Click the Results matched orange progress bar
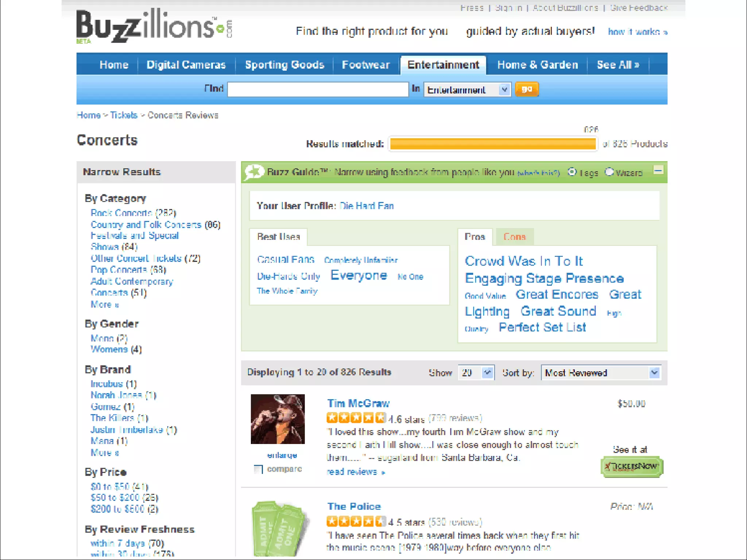 (493, 144)
